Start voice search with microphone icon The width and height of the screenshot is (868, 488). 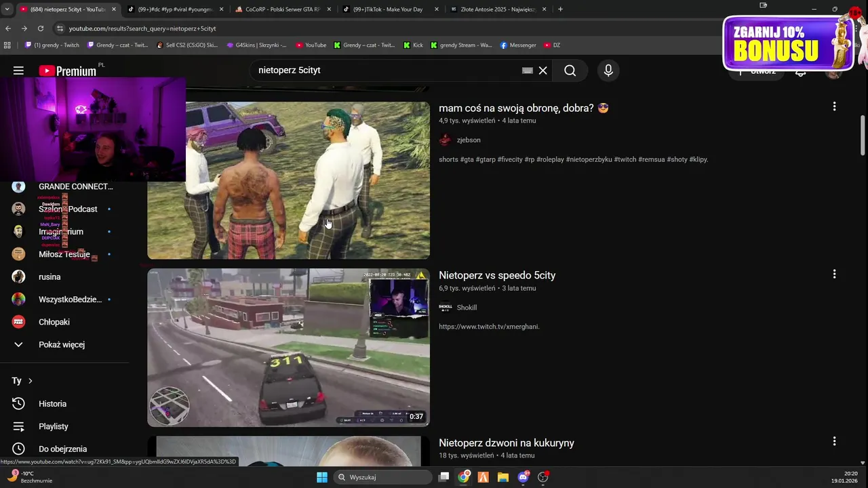coord(608,70)
